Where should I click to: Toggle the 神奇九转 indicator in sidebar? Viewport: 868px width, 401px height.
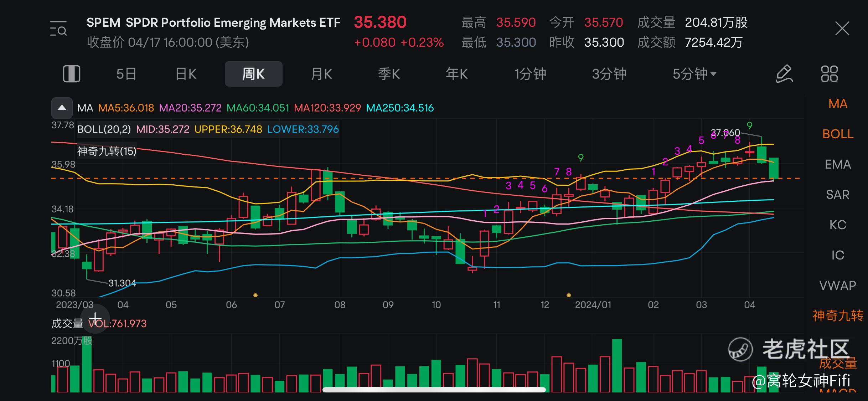point(838,316)
